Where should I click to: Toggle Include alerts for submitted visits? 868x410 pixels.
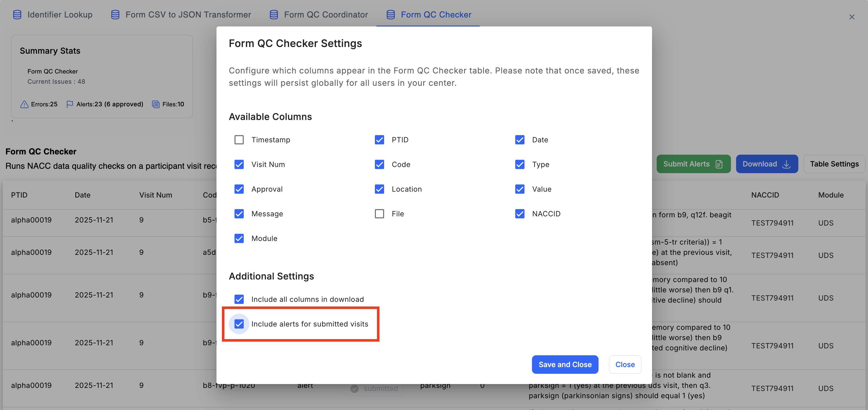pyautogui.click(x=239, y=324)
